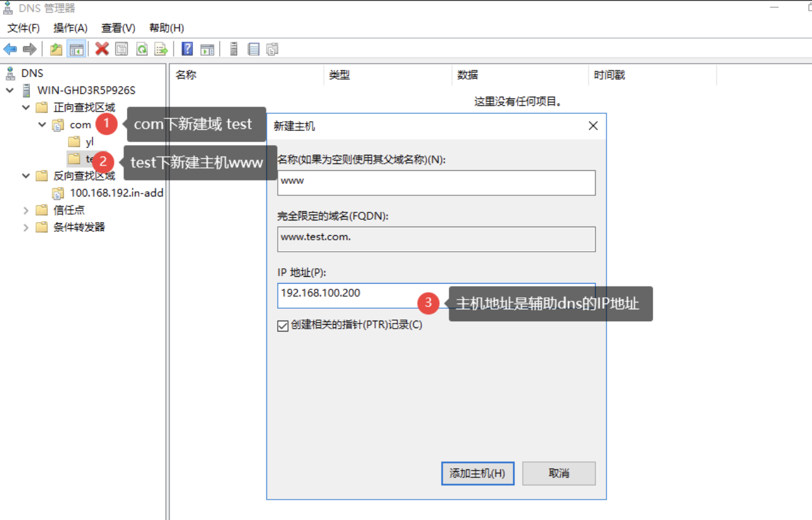Click the 添加主机(H) button
The width and height of the screenshot is (812, 520).
[x=477, y=473]
